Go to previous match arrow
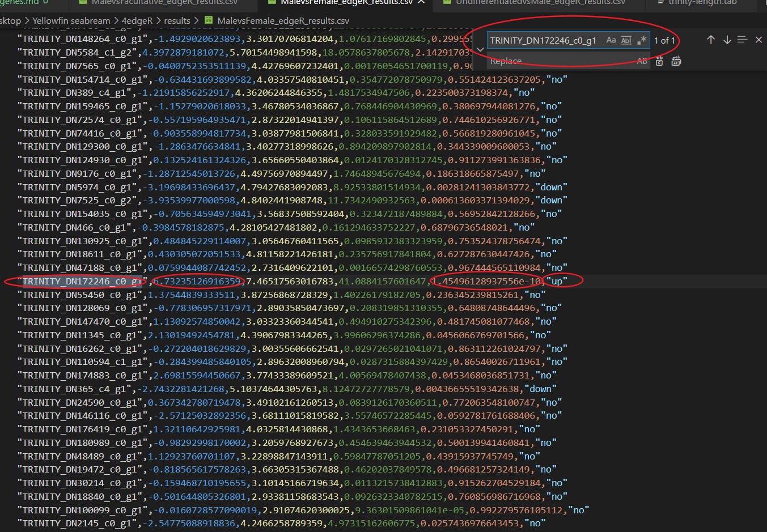Image resolution: width=767 pixels, height=532 pixels. point(711,40)
